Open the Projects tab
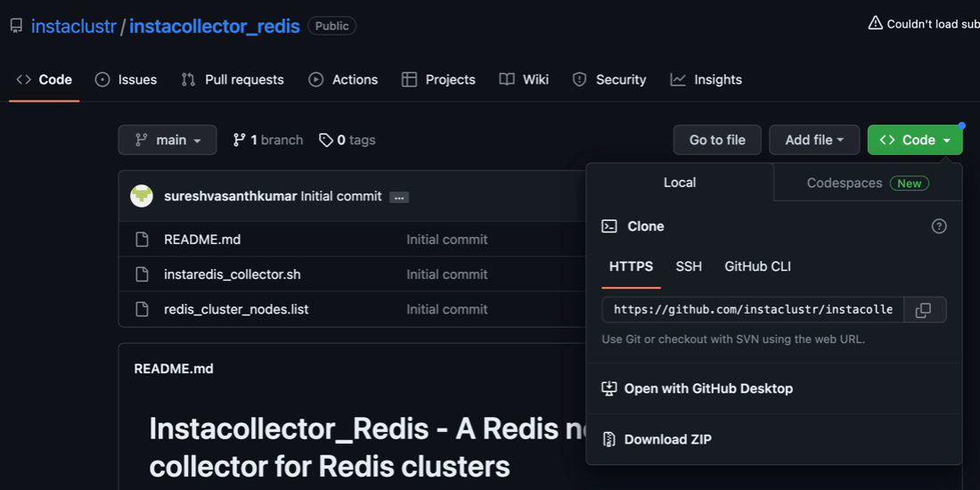 [438, 79]
